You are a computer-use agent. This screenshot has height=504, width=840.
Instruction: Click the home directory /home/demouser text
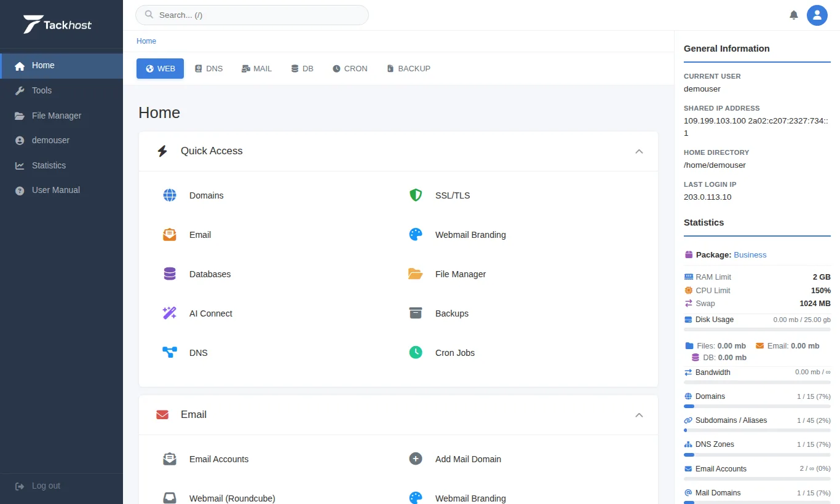[715, 165]
